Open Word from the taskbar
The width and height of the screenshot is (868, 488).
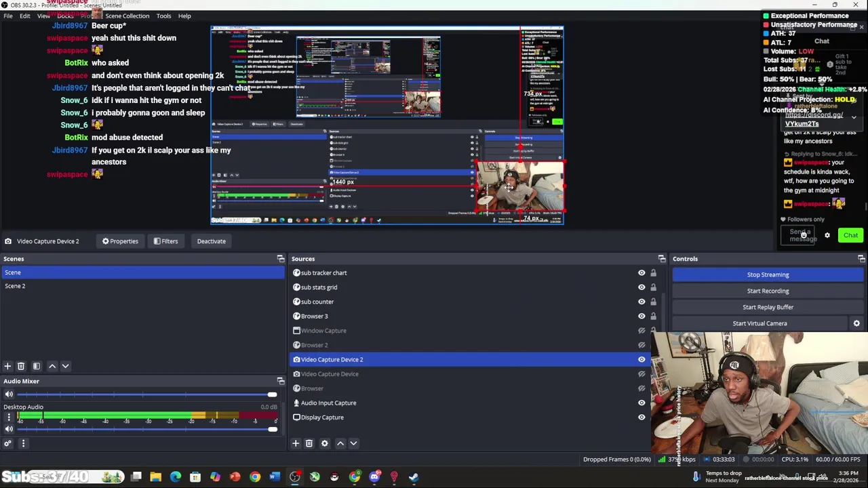(x=275, y=477)
